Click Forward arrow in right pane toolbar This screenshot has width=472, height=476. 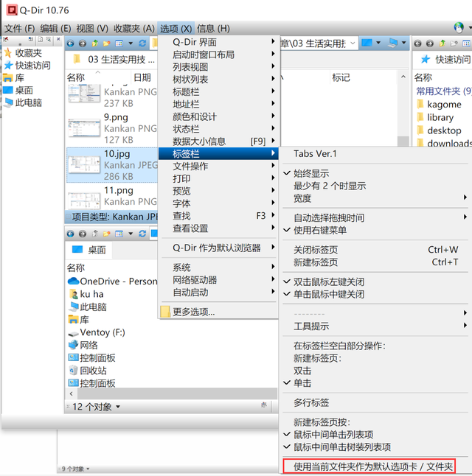[430, 43]
